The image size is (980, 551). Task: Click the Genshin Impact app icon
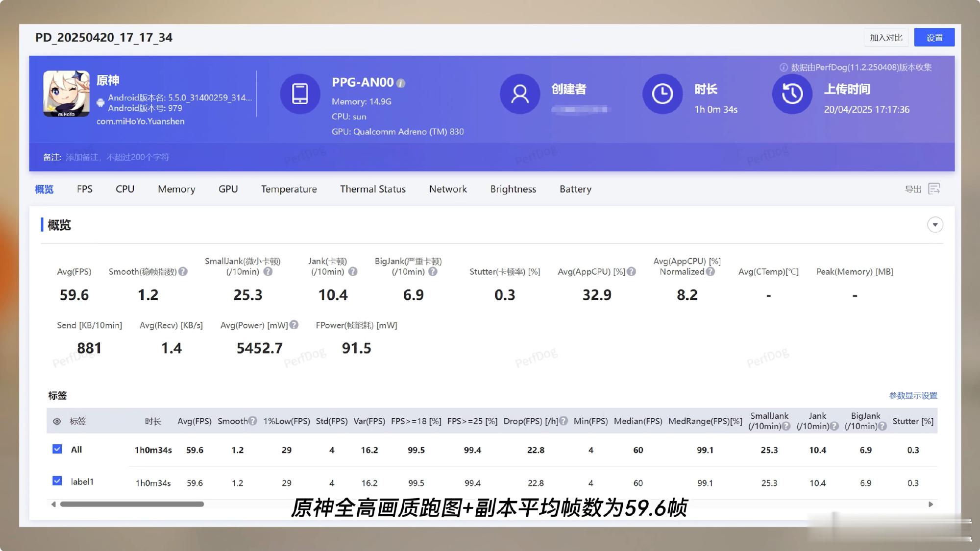tap(67, 94)
